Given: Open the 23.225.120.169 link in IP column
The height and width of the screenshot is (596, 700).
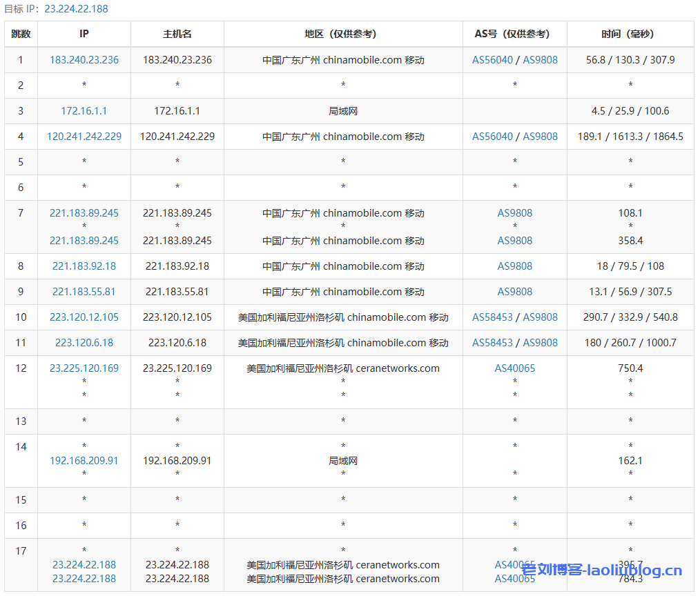Looking at the screenshot, I should click(x=84, y=368).
